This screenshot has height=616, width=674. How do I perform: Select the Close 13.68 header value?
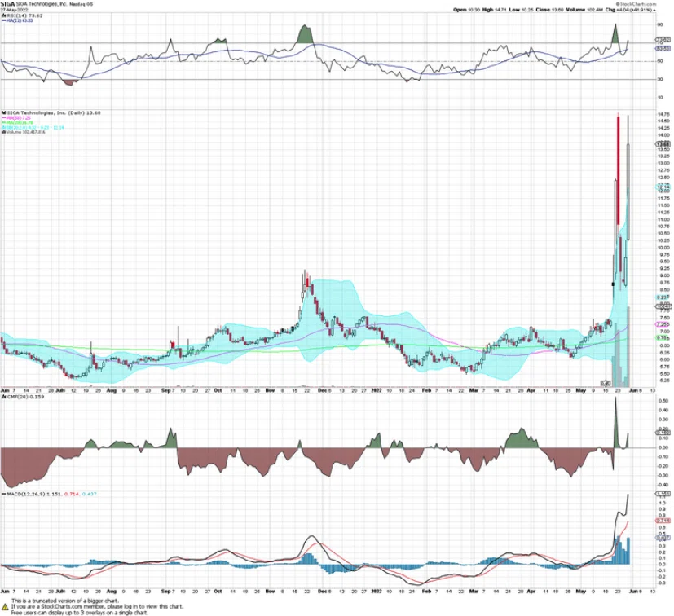[x=548, y=10]
